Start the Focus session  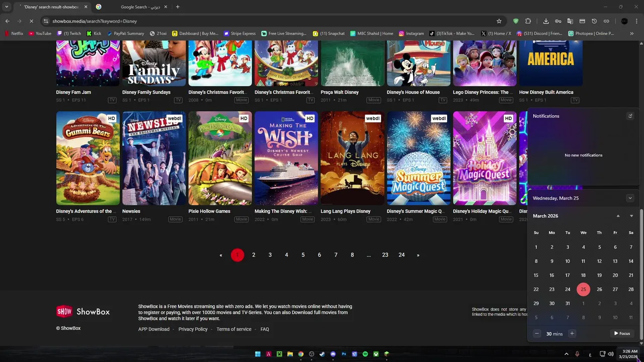point(622,333)
